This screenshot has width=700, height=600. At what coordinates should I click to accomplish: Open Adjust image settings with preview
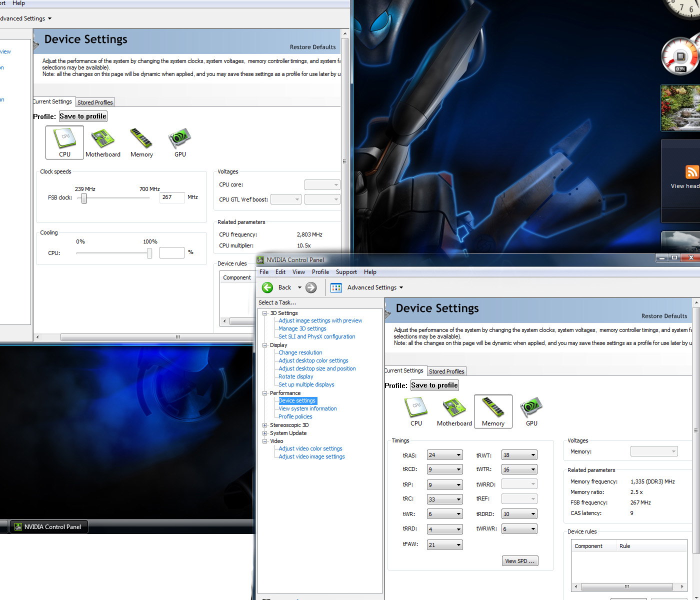(x=320, y=320)
